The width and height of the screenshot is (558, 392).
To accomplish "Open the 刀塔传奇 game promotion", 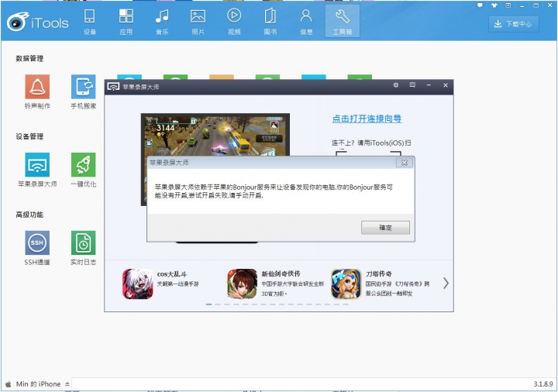I will click(381, 284).
